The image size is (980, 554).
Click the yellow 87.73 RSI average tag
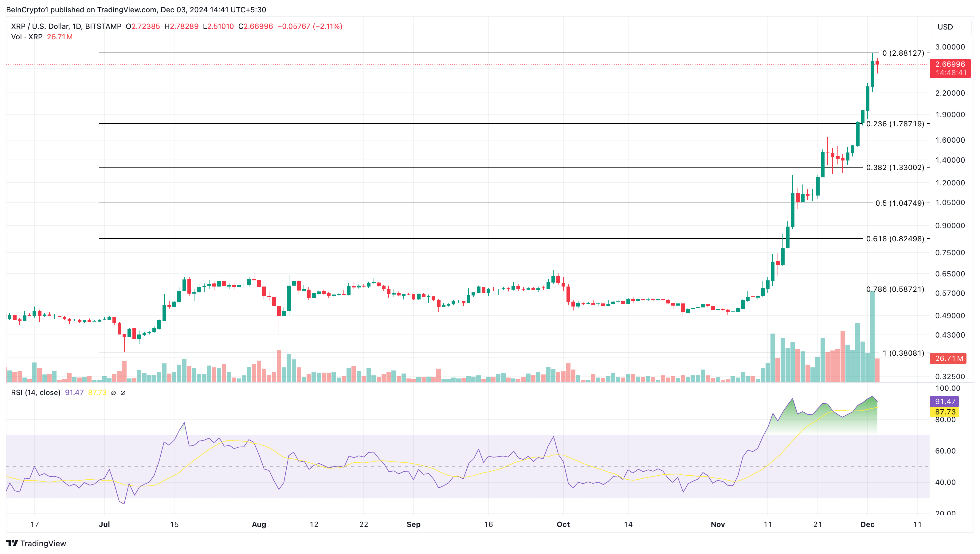pos(945,412)
